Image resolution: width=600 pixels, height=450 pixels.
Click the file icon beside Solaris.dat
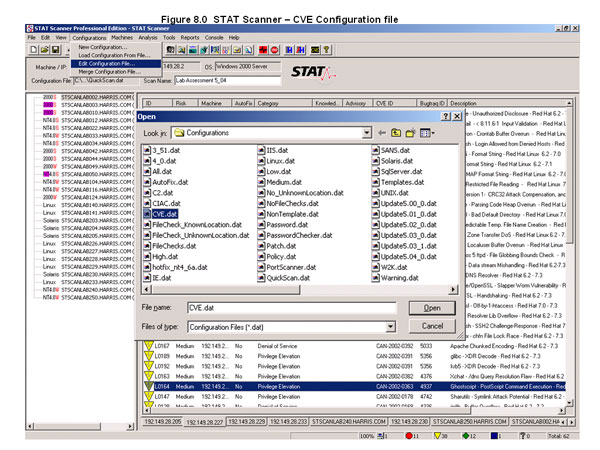click(376, 161)
